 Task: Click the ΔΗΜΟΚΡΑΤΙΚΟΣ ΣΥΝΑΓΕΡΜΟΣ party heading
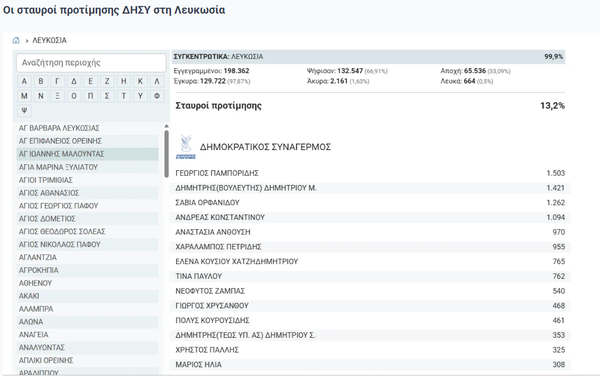pyautogui.click(x=265, y=147)
